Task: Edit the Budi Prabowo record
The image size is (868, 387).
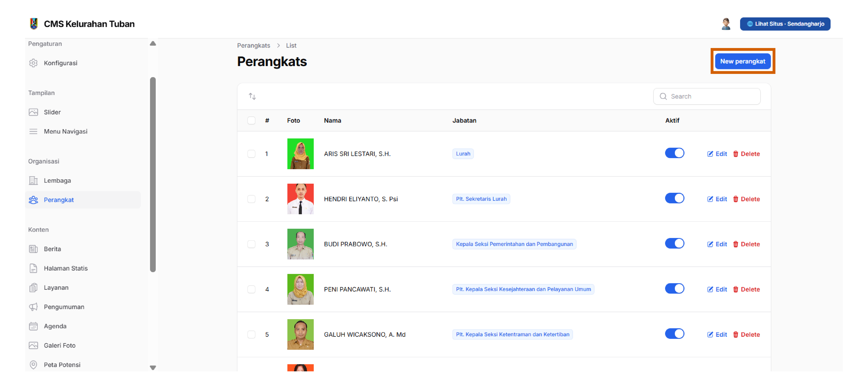Action: (717, 244)
